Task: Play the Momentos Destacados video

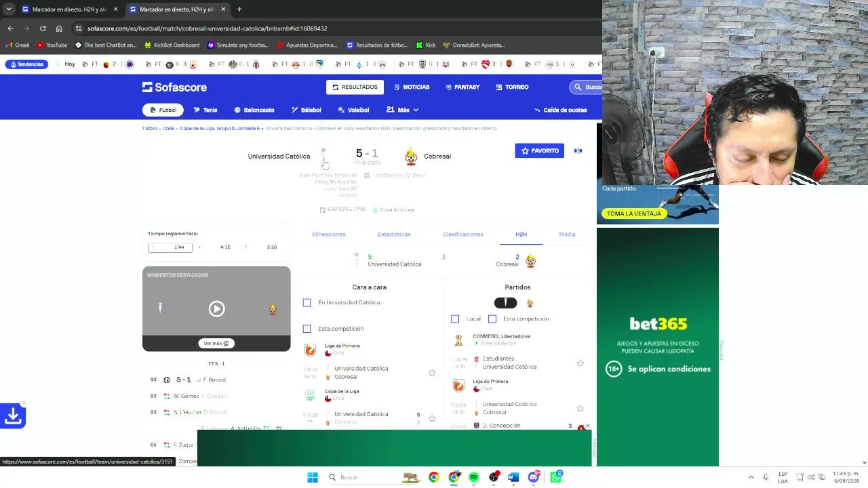Action: (x=216, y=309)
